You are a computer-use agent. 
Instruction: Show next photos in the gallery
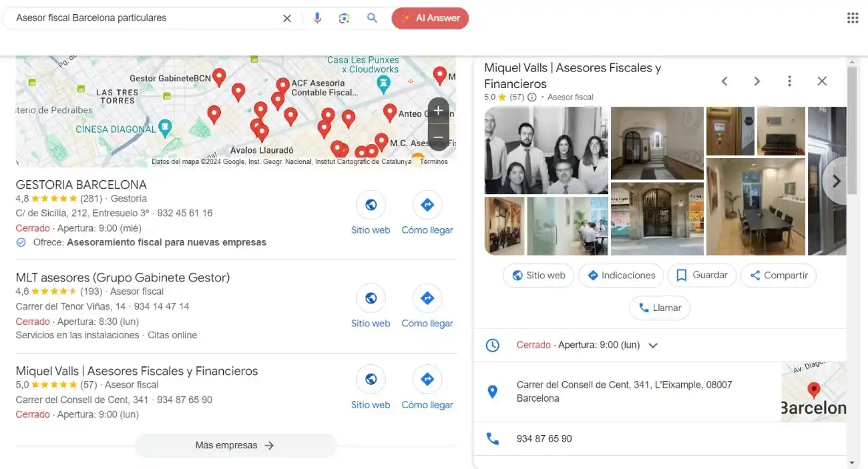836,181
